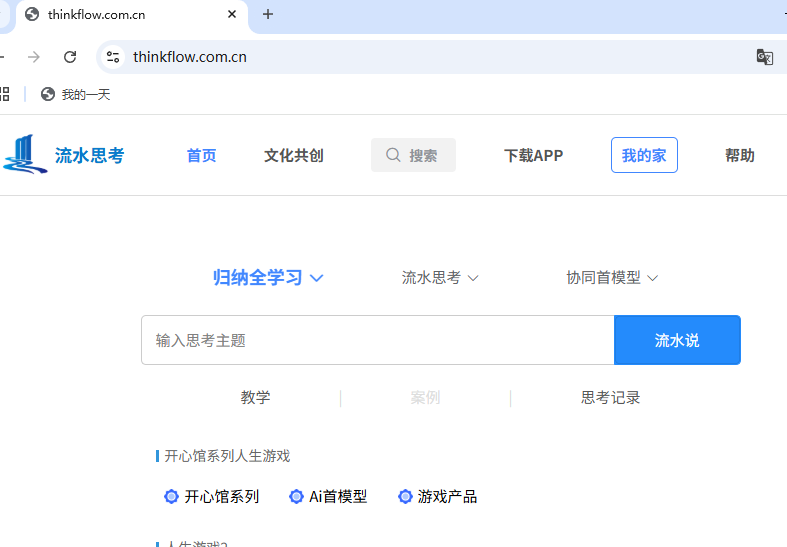Click the gear icon beside 游戏产品
Screen dimensions: 787x547
[x=405, y=496]
